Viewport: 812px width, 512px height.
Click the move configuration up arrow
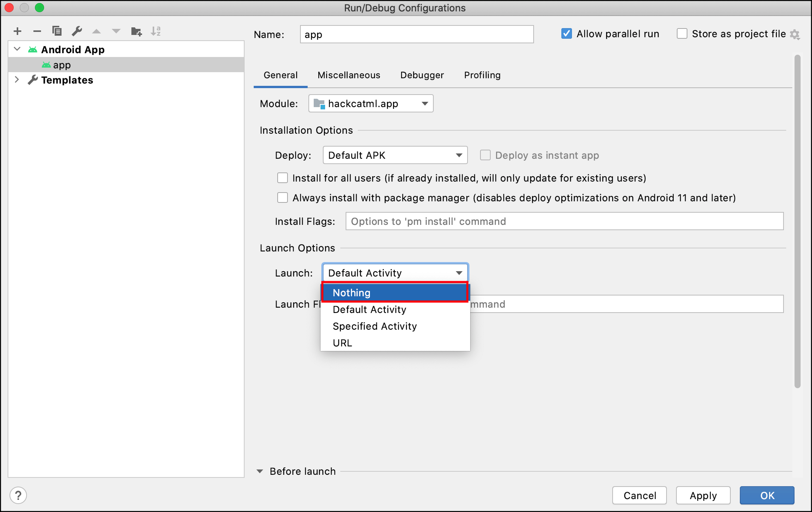[x=96, y=31]
